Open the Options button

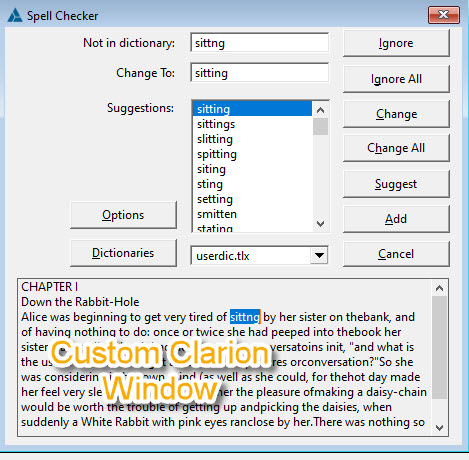click(x=123, y=215)
